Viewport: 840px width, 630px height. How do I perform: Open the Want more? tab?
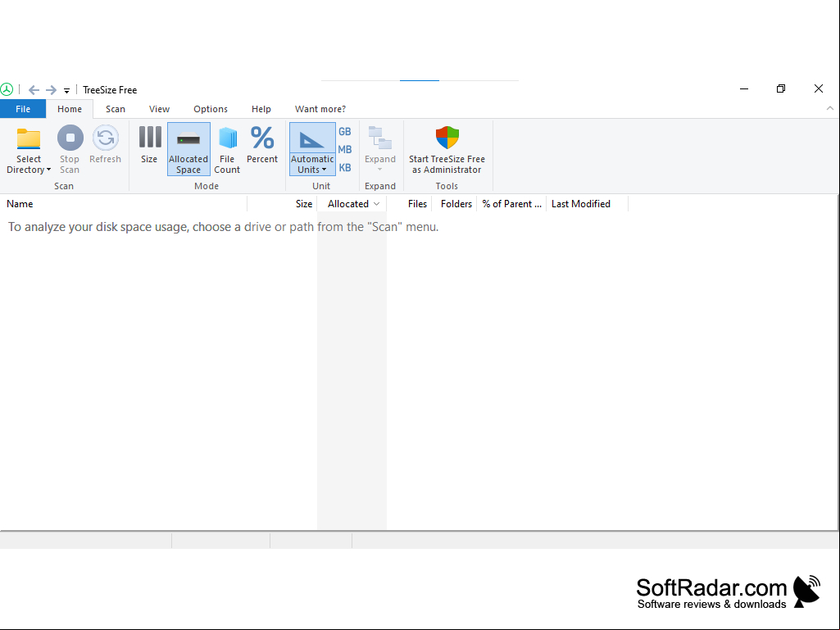(x=320, y=109)
